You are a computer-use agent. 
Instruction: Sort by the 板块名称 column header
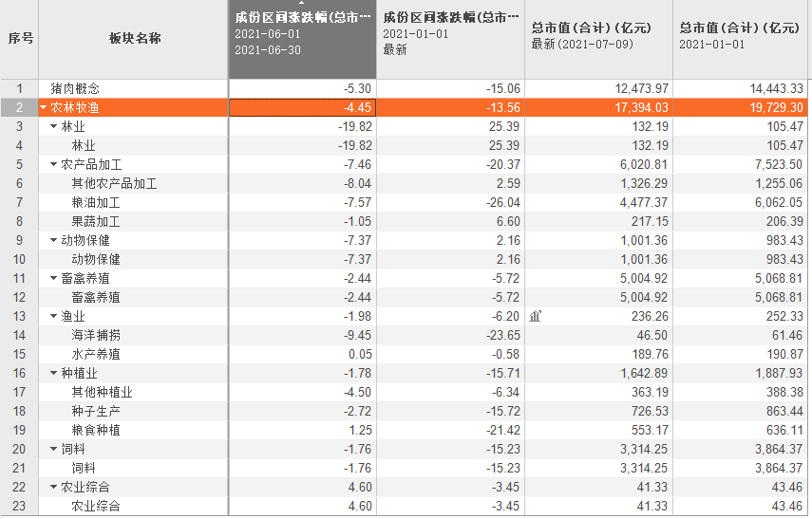click(133, 39)
